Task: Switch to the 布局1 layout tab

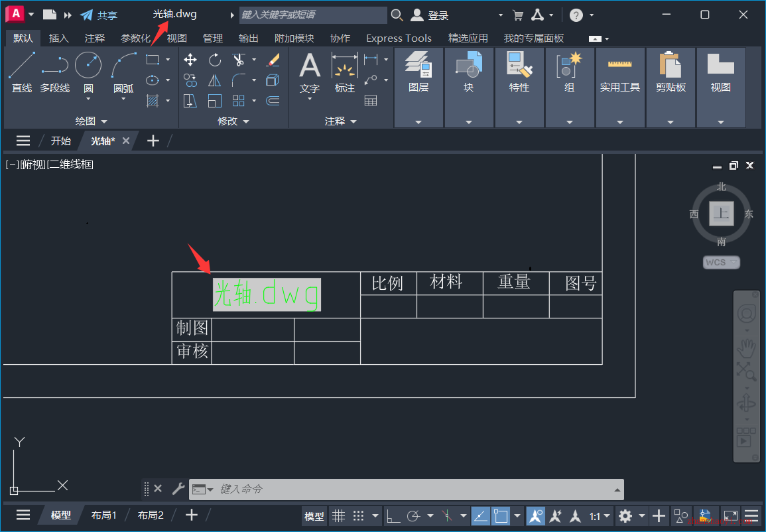Action: coord(103,515)
